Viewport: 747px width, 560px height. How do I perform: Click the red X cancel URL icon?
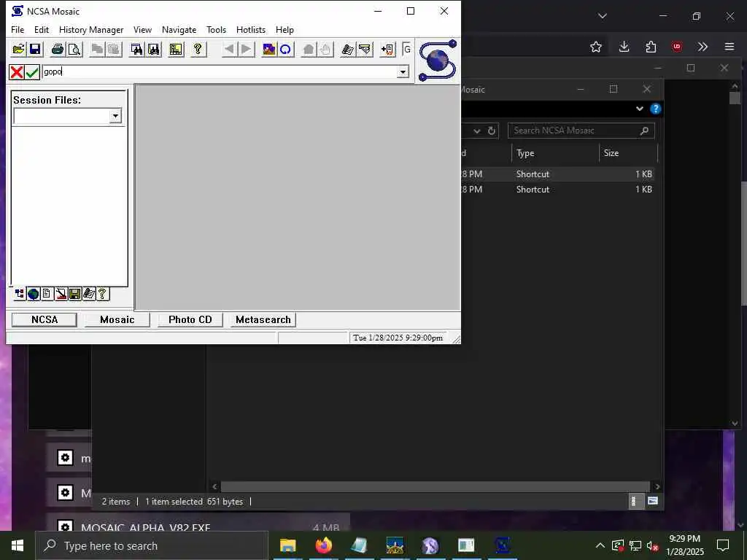17,72
